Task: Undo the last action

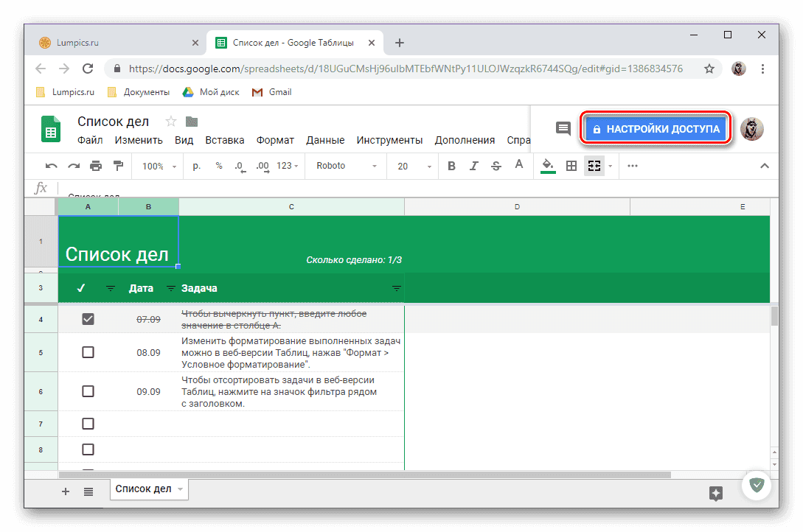Action: click(50, 166)
